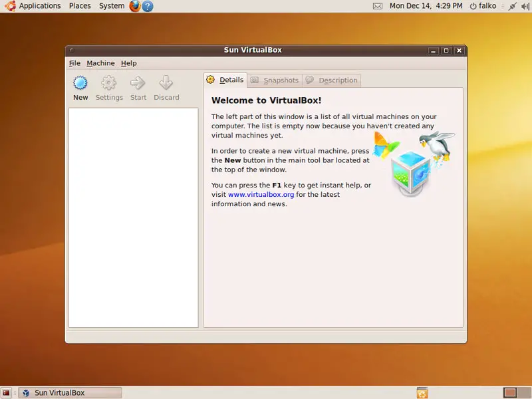Switch to the Description tab
532x399 pixels.
pos(332,80)
